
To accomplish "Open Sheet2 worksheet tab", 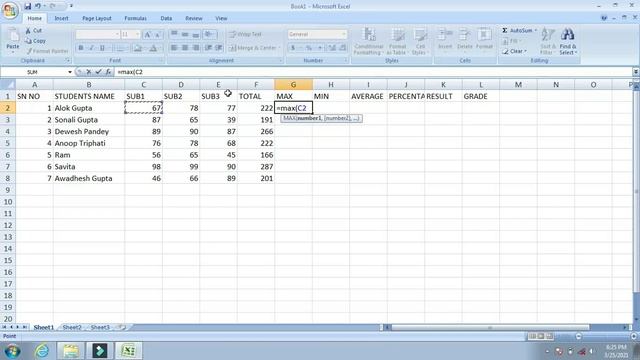I will 72,327.
